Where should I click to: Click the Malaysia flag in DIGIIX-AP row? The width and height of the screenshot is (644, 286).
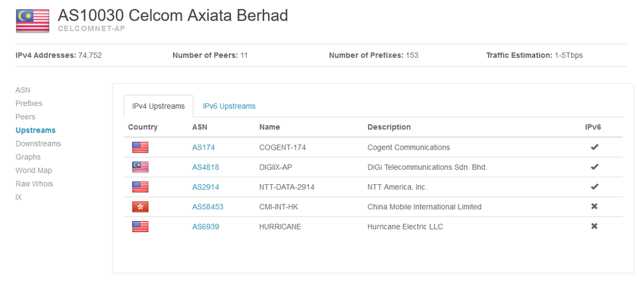(140, 167)
